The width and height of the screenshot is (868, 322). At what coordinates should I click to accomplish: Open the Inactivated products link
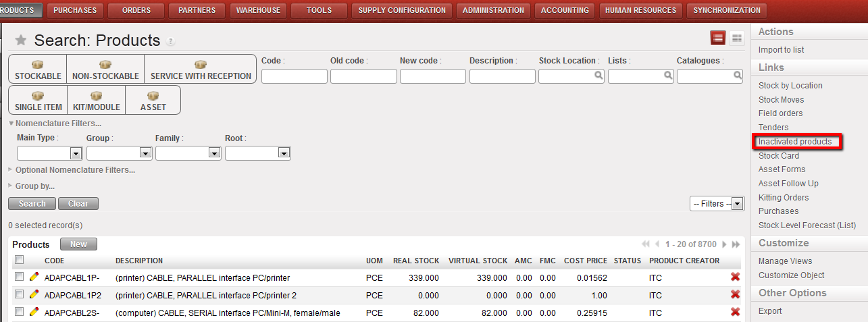click(x=795, y=142)
